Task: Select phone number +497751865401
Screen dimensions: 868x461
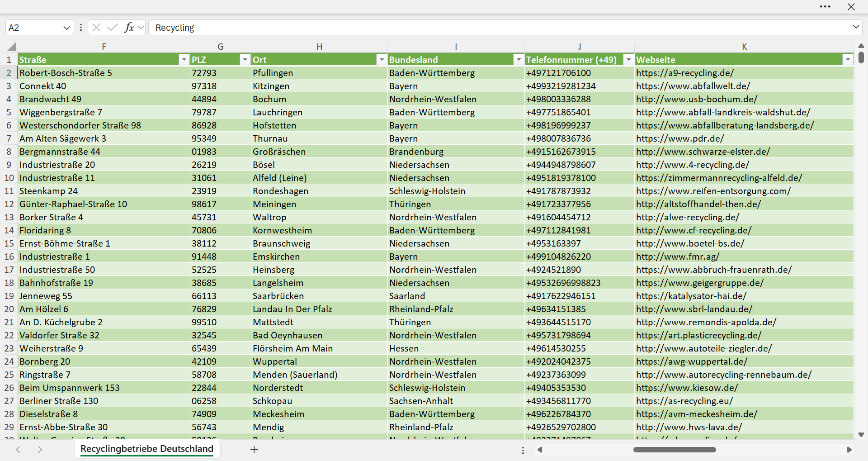Action: (x=580, y=112)
